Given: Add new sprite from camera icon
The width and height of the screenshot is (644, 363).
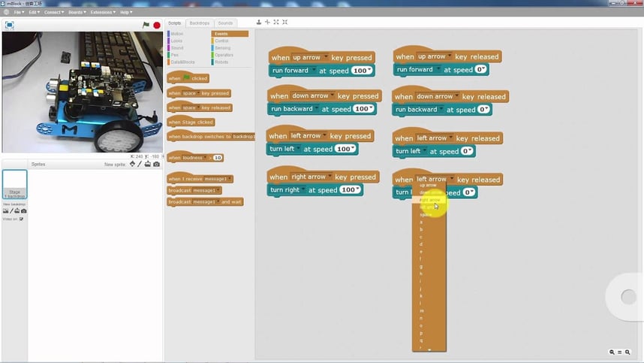Looking at the screenshot, I should coord(156,164).
